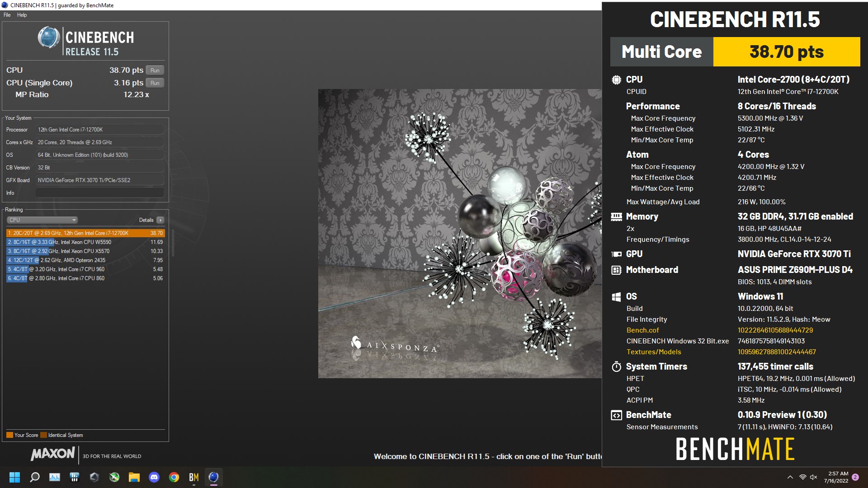Click the 38.70 pts Multi Core score

coord(787,52)
